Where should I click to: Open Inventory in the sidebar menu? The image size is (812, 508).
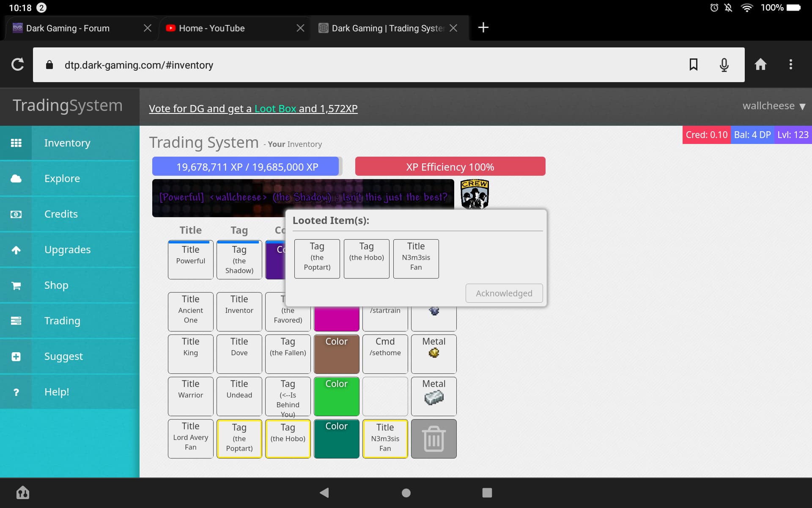tap(70, 143)
